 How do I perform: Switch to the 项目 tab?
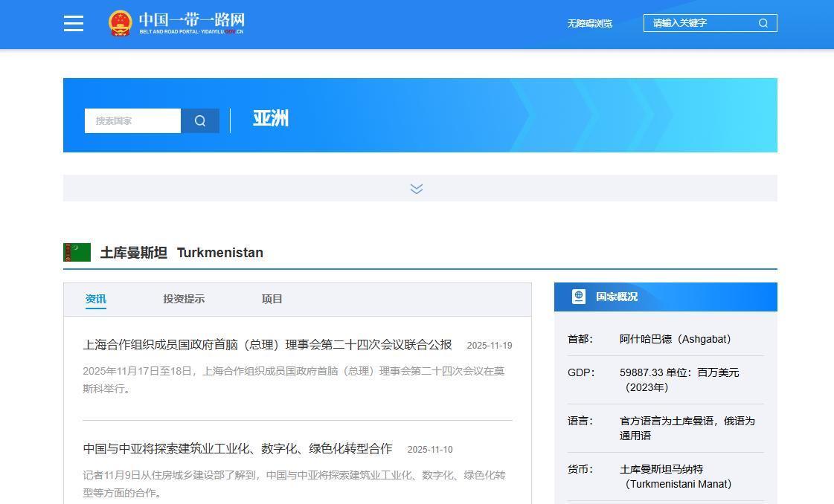pos(272,299)
